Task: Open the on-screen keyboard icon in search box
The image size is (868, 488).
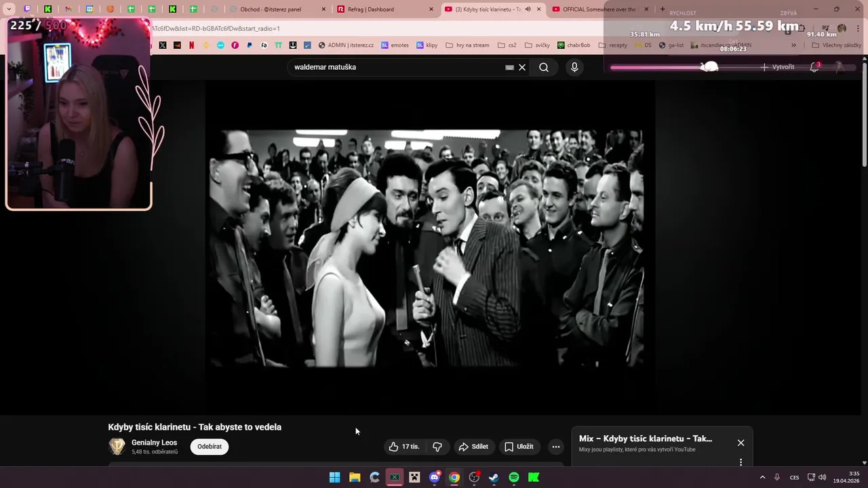Action: (x=509, y=67)
